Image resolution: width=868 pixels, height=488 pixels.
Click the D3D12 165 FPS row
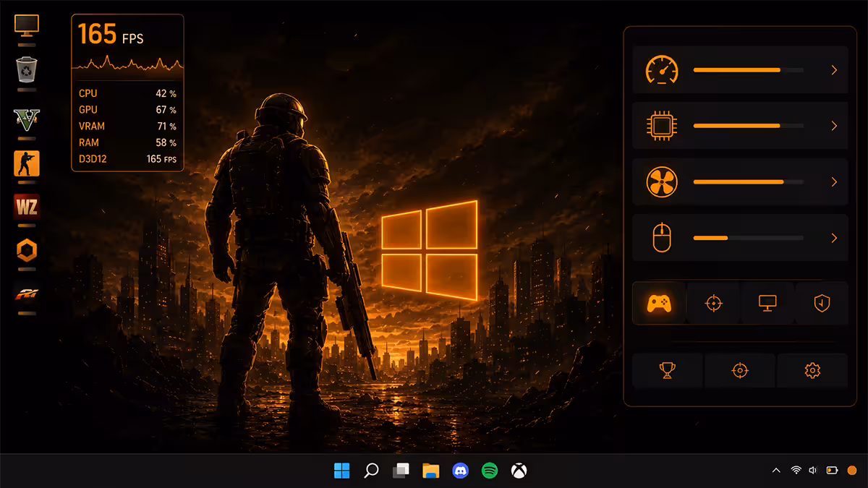click(127, 158)
